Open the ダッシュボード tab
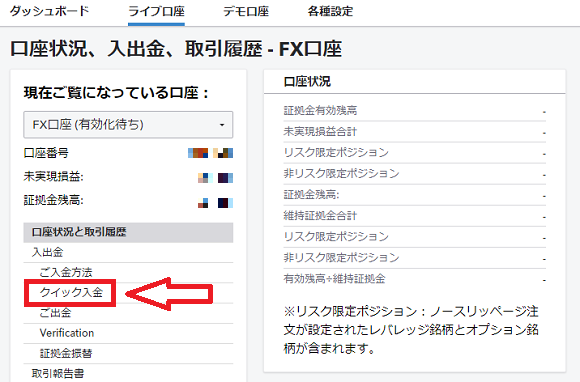 (49, 11)
